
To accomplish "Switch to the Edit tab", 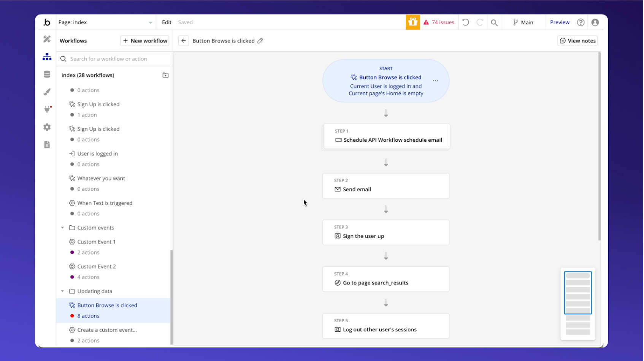I will [x=166, y=22].
